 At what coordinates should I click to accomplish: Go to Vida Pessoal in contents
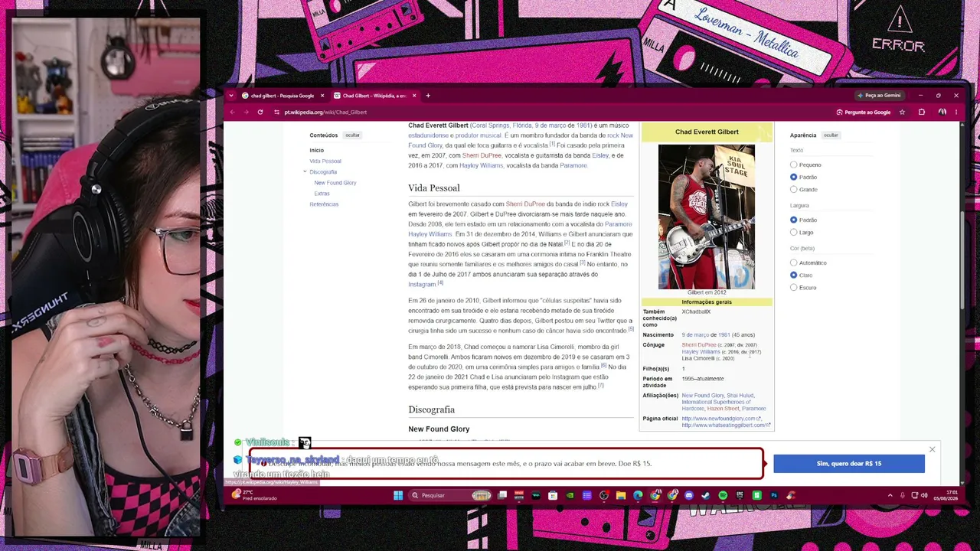pos(325,161)
